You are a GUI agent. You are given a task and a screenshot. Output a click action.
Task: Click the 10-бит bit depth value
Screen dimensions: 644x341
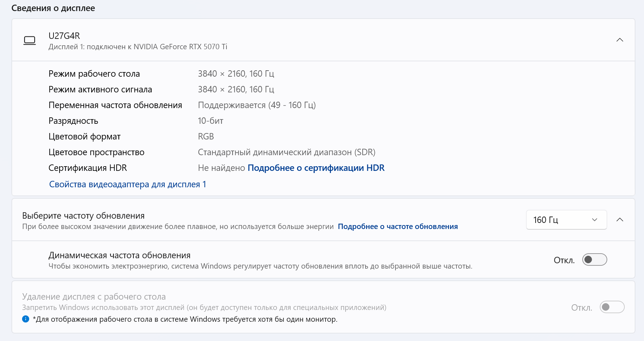(x=210, y=121)
